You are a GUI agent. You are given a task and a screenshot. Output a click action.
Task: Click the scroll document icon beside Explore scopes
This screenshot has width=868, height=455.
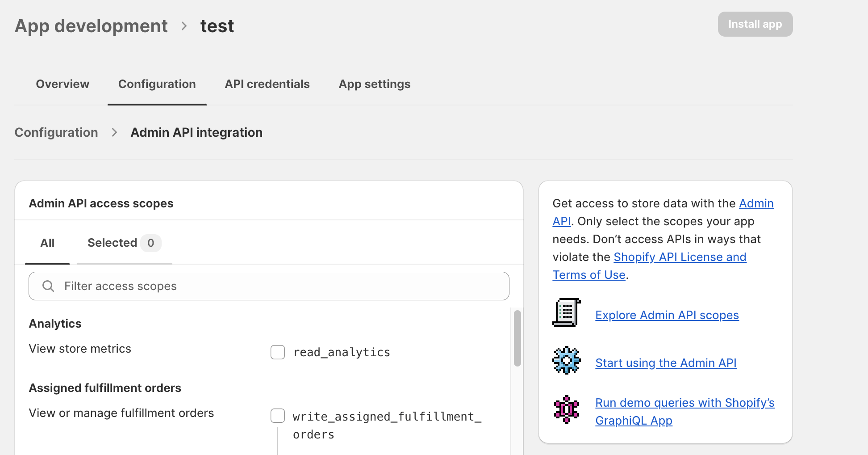tap(567, 312)
